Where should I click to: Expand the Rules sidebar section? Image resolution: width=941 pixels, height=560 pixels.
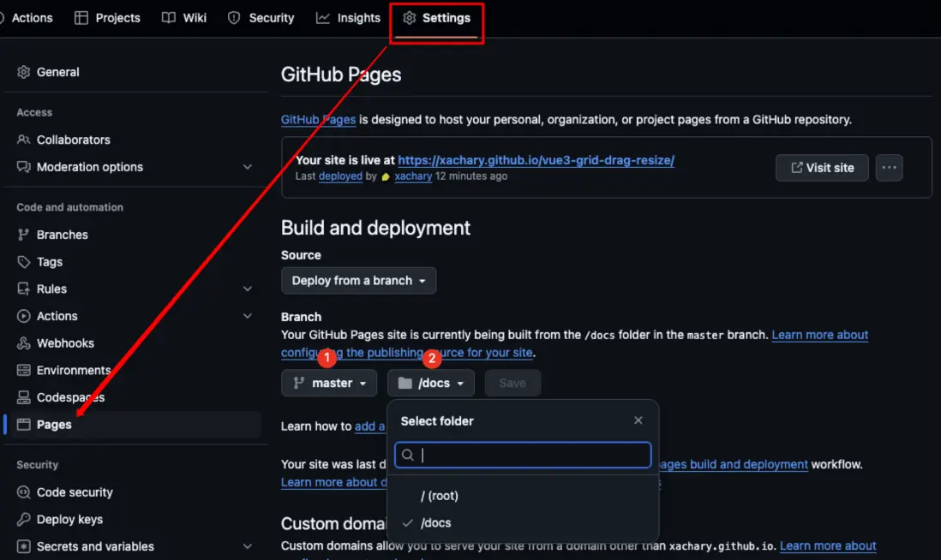[248, 289]
